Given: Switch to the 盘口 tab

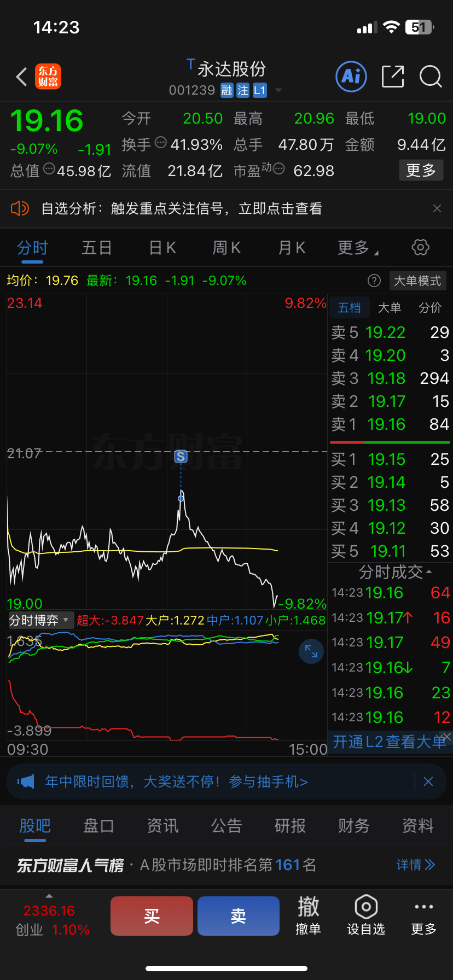Looking at the screenshot, I should click(98, 826).
